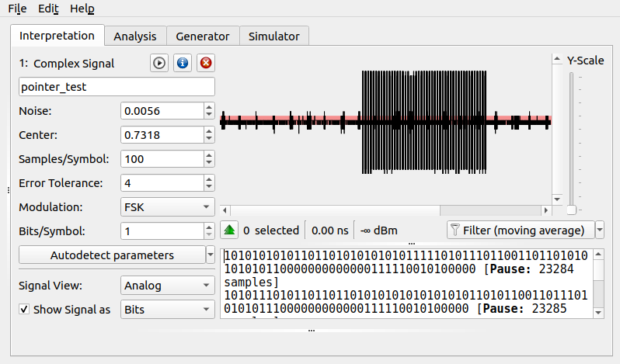Click the Y-Scale slider handle
The image size is (620, 364).
point(572,210)
